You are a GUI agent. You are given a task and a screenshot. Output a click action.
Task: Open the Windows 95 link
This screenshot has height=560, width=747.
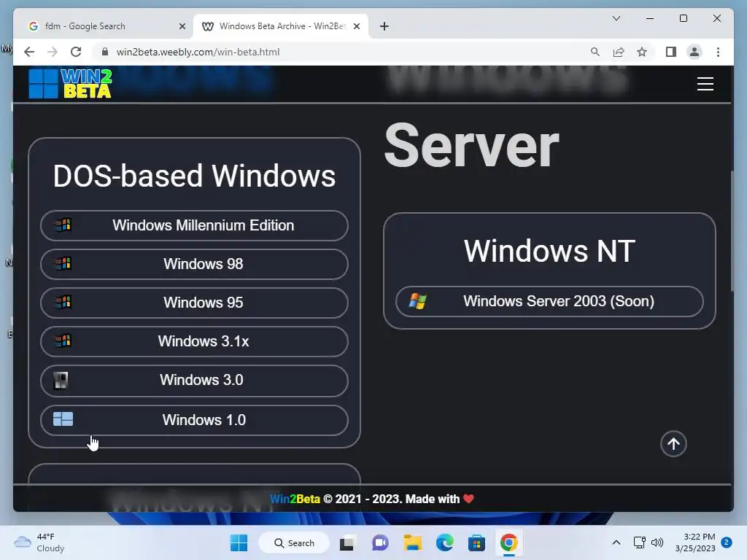tap(194, 303)
